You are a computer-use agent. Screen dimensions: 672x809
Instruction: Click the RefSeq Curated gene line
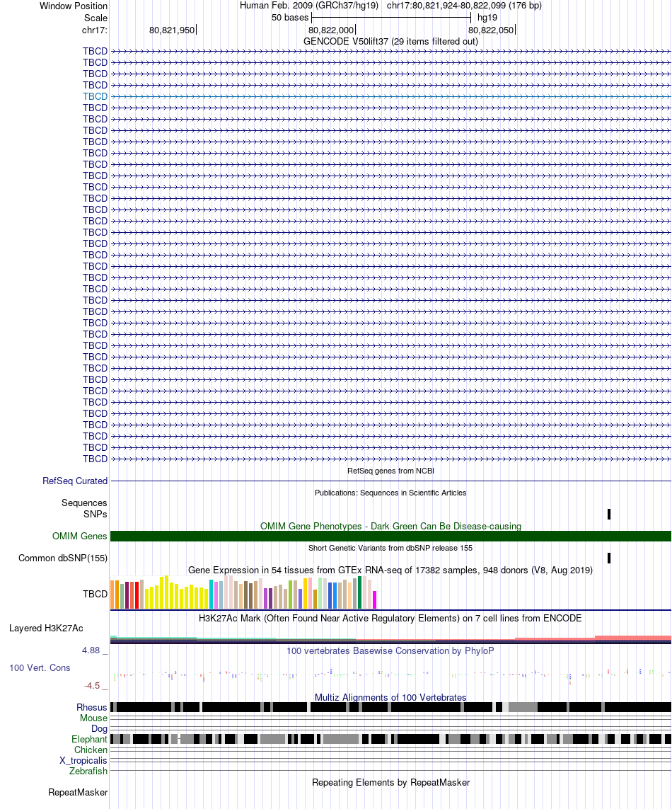pos(391,481)
